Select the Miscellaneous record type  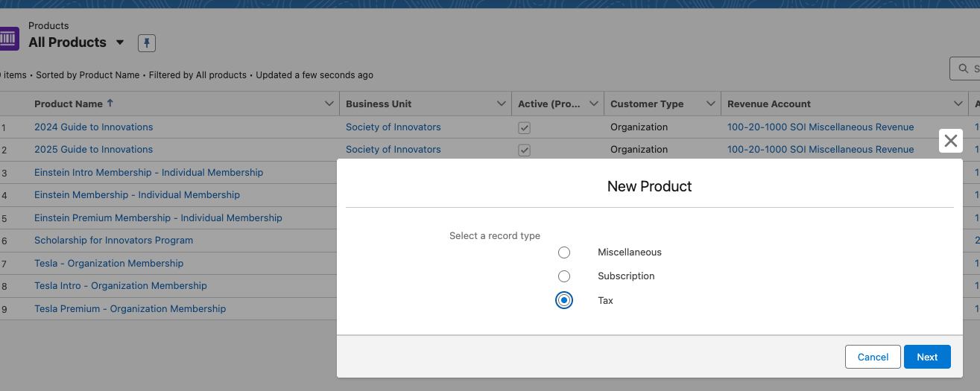coord(564,252)
